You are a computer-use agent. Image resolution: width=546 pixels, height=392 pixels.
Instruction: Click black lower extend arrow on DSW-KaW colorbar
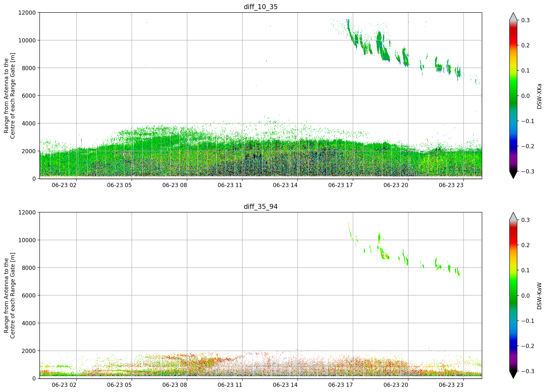[x=513, y=375]
